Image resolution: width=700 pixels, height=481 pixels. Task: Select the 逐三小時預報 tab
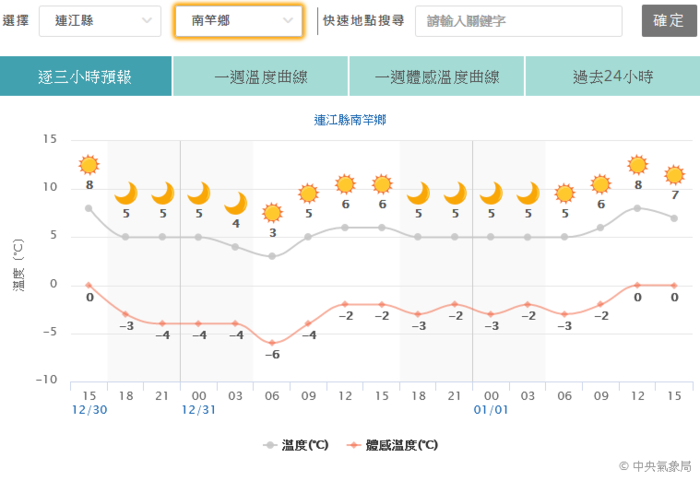point(85,76)
